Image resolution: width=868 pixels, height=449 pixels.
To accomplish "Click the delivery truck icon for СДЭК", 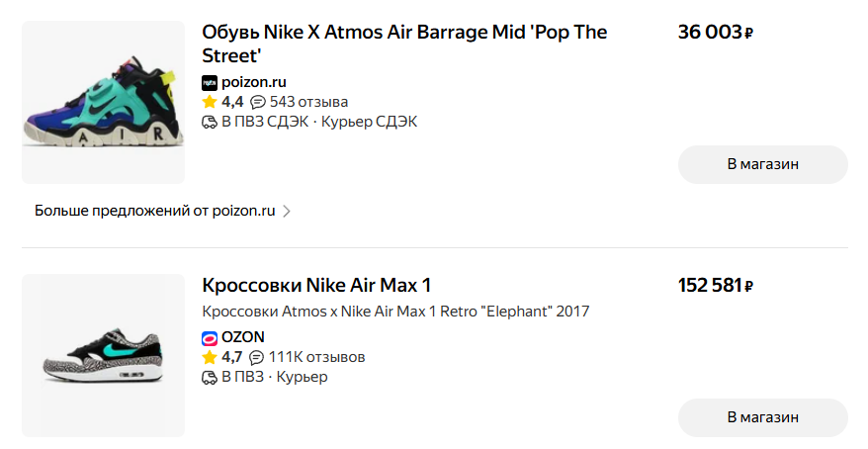I will (x=210, y=122).
